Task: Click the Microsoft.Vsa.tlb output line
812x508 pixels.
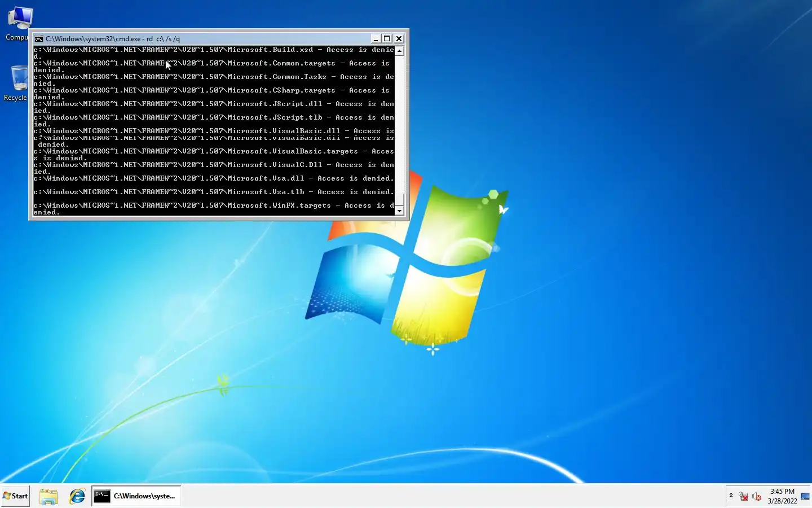Action: tap(214, 192)
